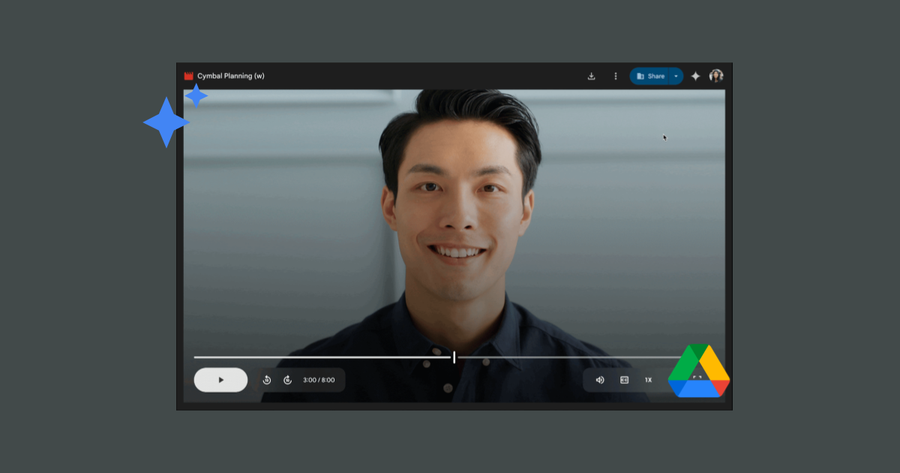Change the 1X playback speed

[x=648, y=380]
